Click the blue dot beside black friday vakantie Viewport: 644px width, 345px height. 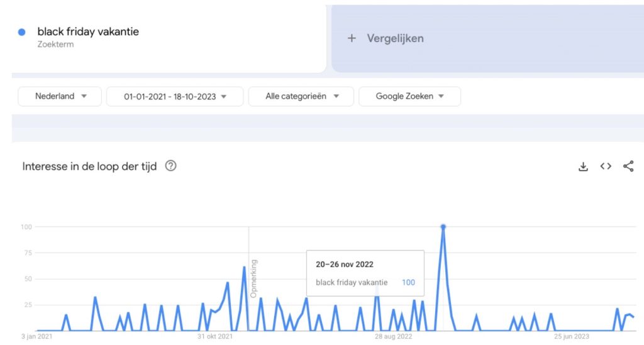coord(22,32)
